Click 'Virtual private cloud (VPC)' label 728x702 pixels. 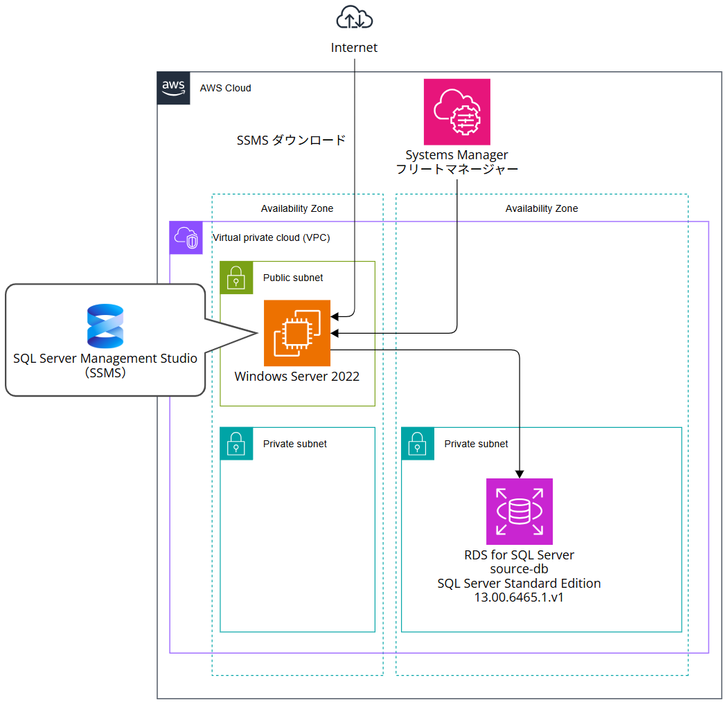[x=272, y=237]
